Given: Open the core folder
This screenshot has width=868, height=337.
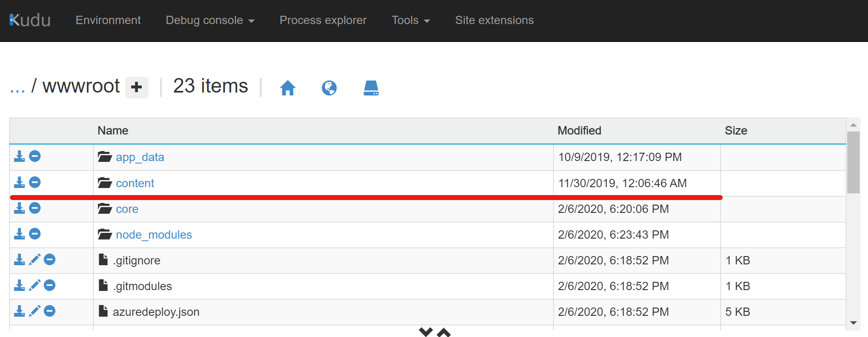Looking at the screenshot, I should tap(127, 209).
